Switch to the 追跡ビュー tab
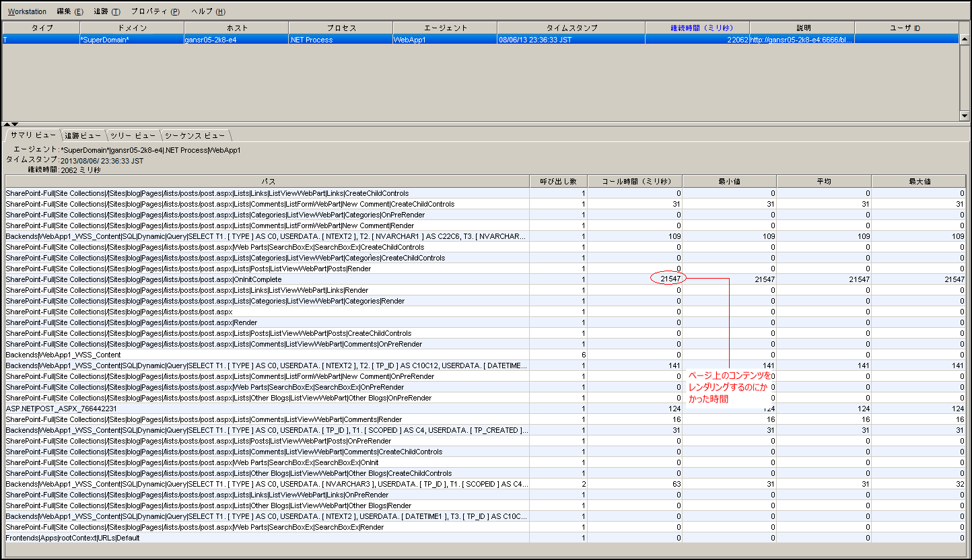 click(x=83, y=136)
